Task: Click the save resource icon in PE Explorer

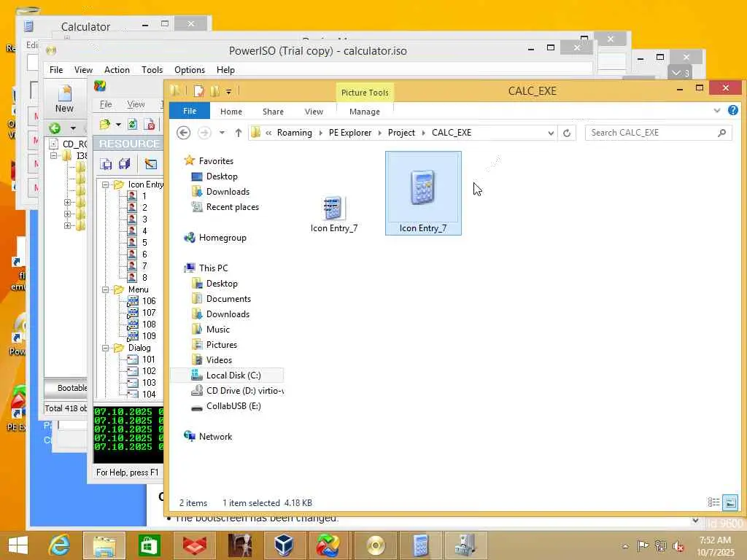Action: 106,164
